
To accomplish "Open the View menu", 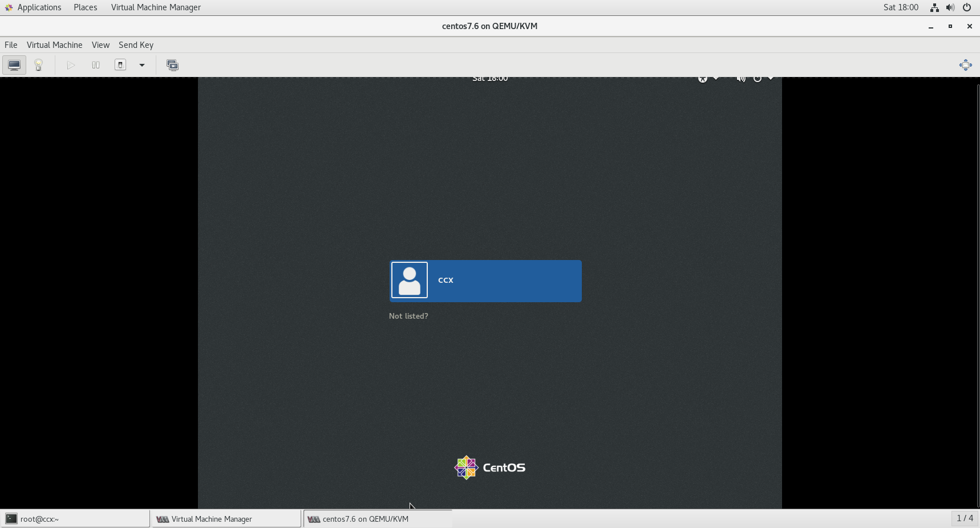I will coord(100,45).
